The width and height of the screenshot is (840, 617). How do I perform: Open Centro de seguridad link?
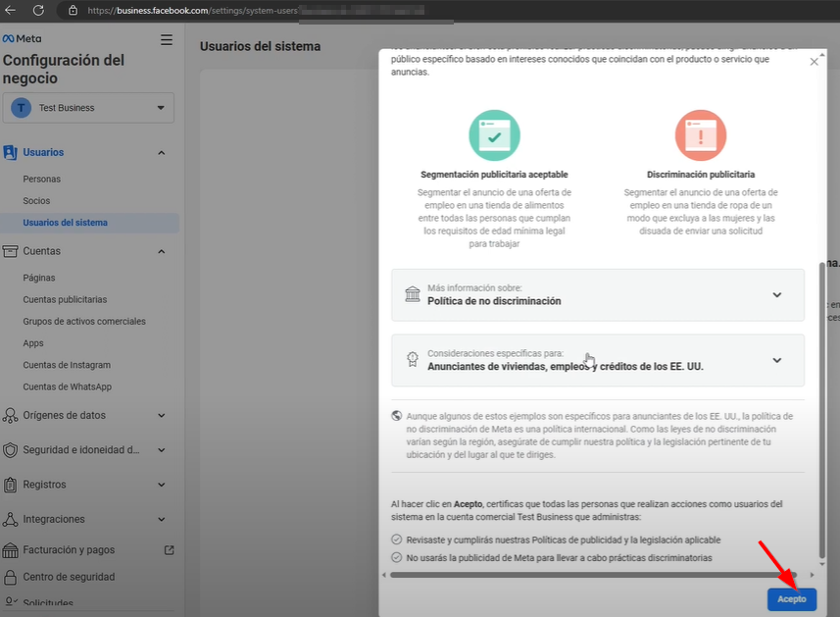[69, 577]
